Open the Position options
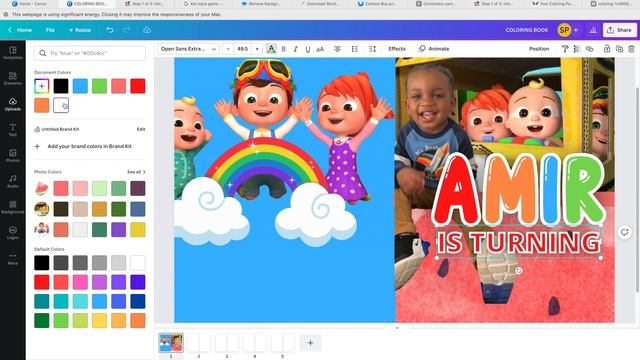This screenshot has height=360, width=640. click(539, 49)
